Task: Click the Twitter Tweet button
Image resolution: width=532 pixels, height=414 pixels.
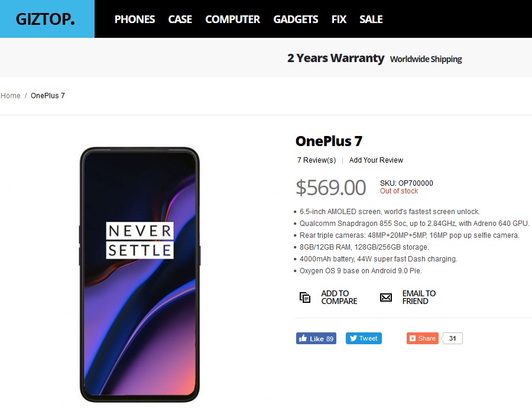Action: coord(364,338)
